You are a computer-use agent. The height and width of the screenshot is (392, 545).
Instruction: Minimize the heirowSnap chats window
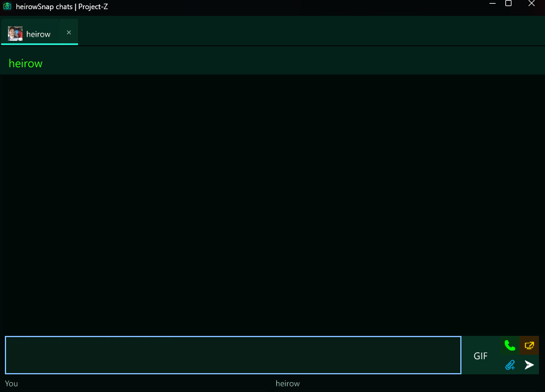pyautogui.click(x=492, y=4)
